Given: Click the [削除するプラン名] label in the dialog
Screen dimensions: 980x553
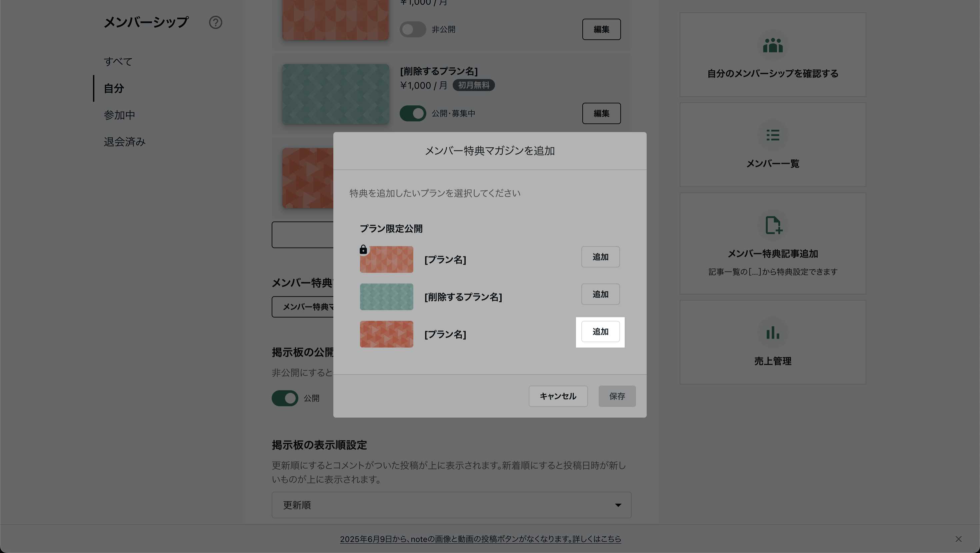Looking at the screenshot, I should [463, 297].
